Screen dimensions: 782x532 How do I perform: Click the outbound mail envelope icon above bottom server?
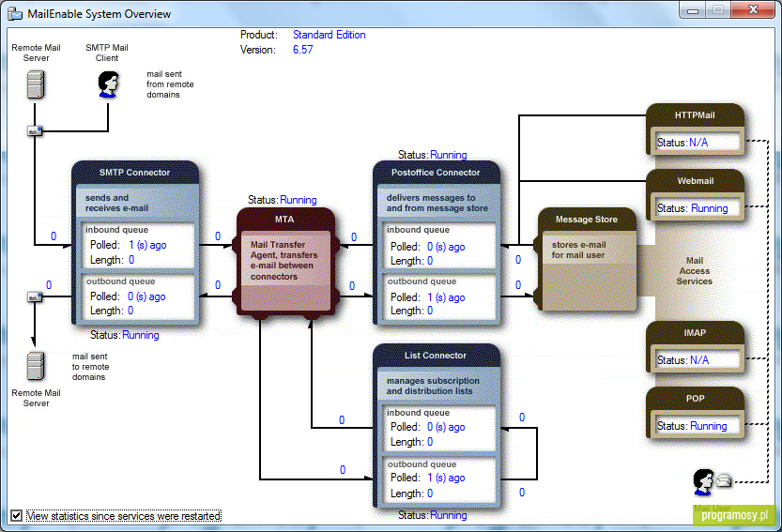(35, 296)
